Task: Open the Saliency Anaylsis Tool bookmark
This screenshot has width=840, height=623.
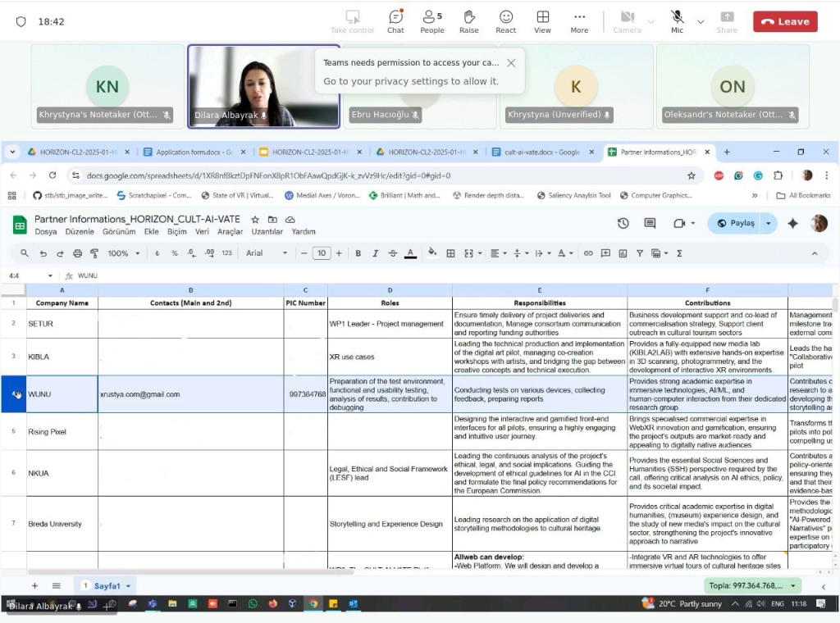Action: [x=573, y=195]
